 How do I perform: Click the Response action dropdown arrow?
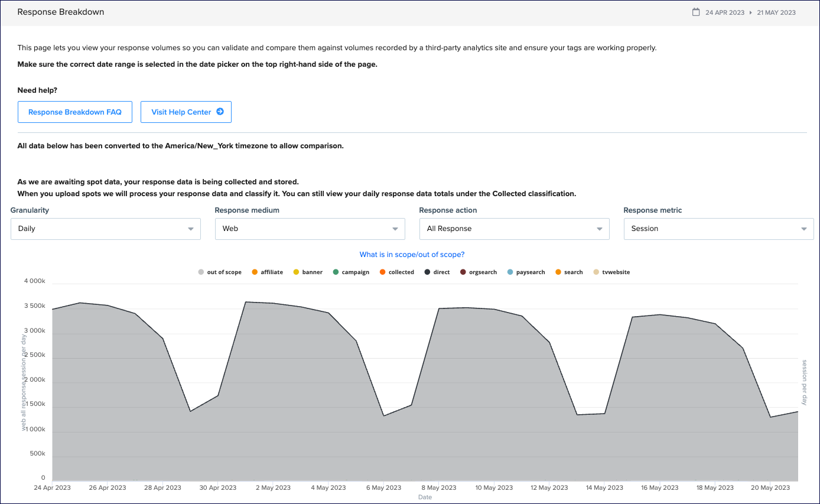coord(599,229)
